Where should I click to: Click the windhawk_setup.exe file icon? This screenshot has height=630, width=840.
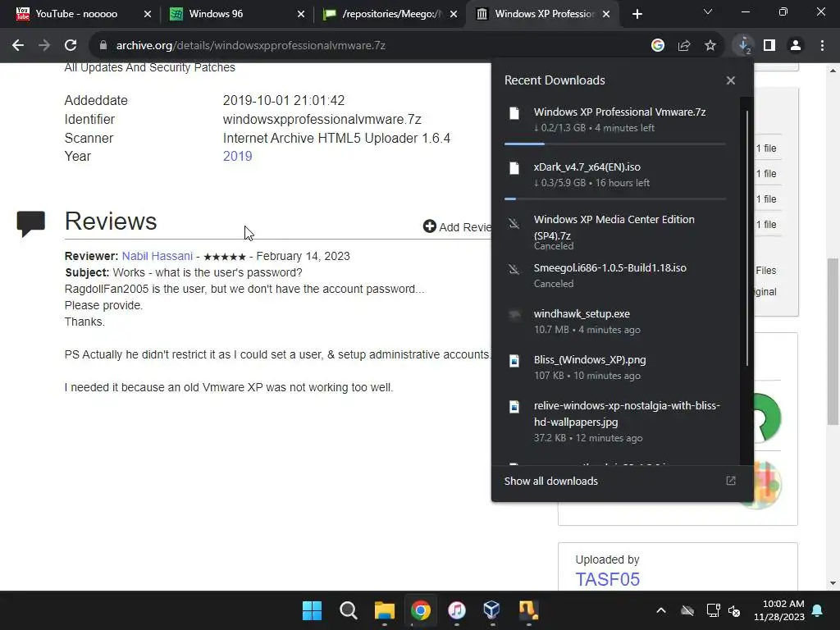pyautogui.click(x=514, y=314)
